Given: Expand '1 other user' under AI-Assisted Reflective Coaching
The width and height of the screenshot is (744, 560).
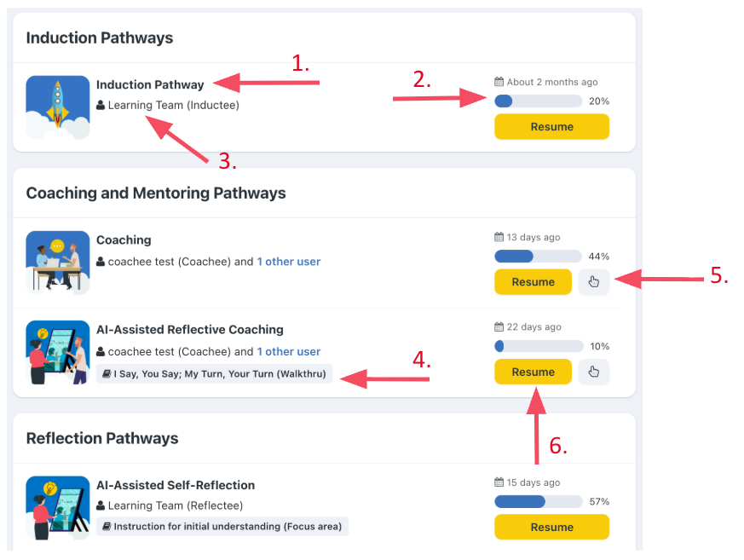Looking at the screenshot, I should (288, 351).
